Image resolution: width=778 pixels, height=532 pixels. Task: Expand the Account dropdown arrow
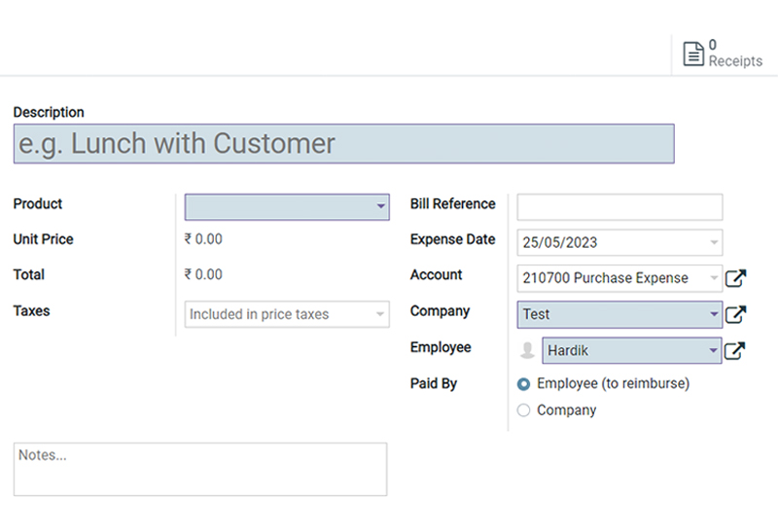pos(714,278)
